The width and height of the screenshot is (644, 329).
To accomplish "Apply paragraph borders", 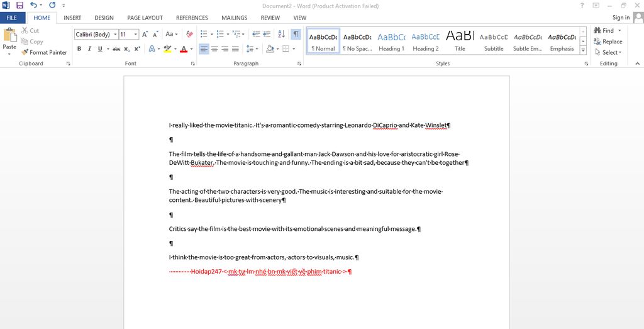I will [x=286, y=49].
